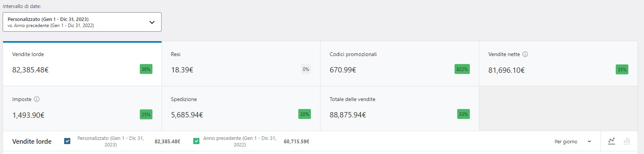Viewport: 644px width, 154px height.
Task: Select the Vendite lorde summary tab
Action: 82,64
